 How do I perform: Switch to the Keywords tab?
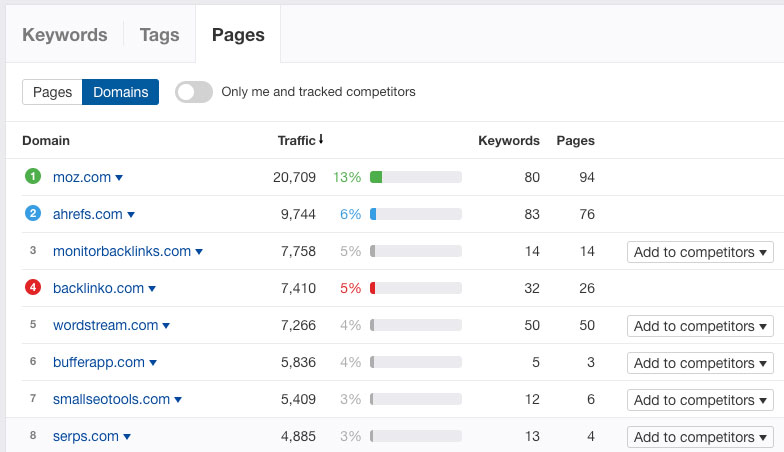[x=65, y=35]
